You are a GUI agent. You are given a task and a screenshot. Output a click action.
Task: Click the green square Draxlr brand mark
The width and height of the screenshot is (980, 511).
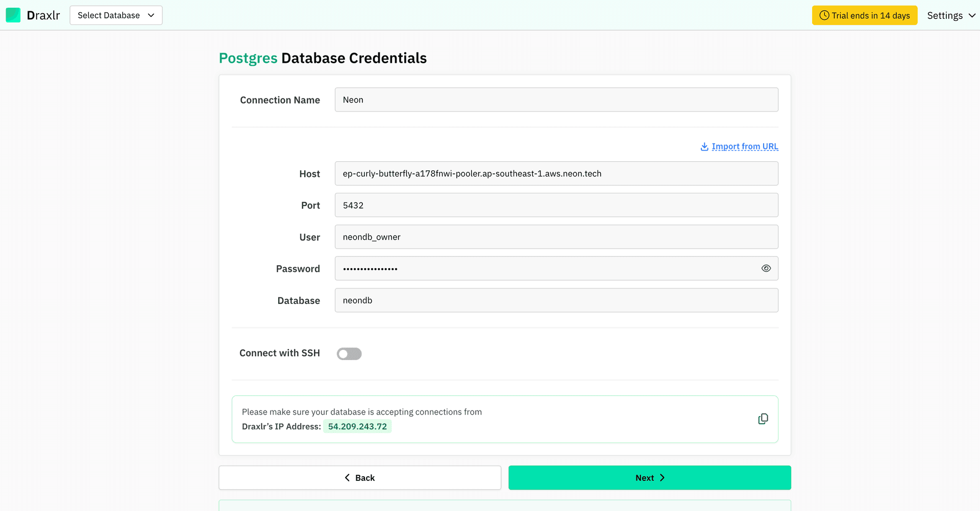pyautogui.click(x=13, y=15)
